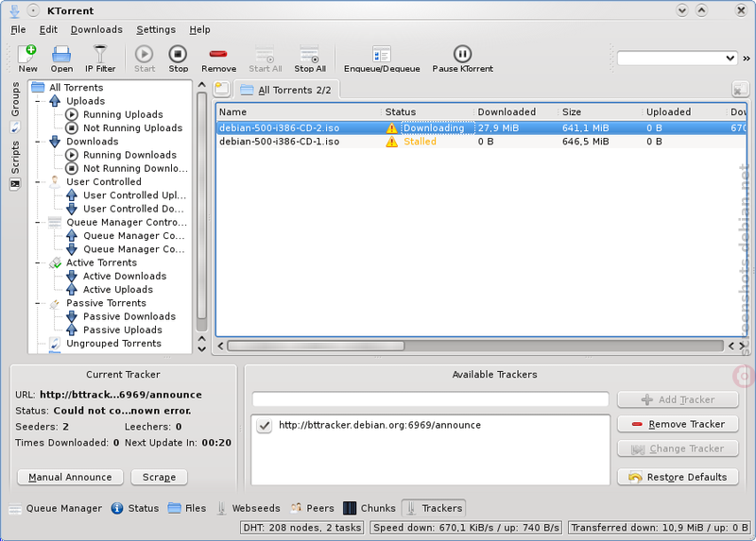Collapse the User Controlled tree branch
This screenshot has width=756, height=541.
[x=38, y=182]
